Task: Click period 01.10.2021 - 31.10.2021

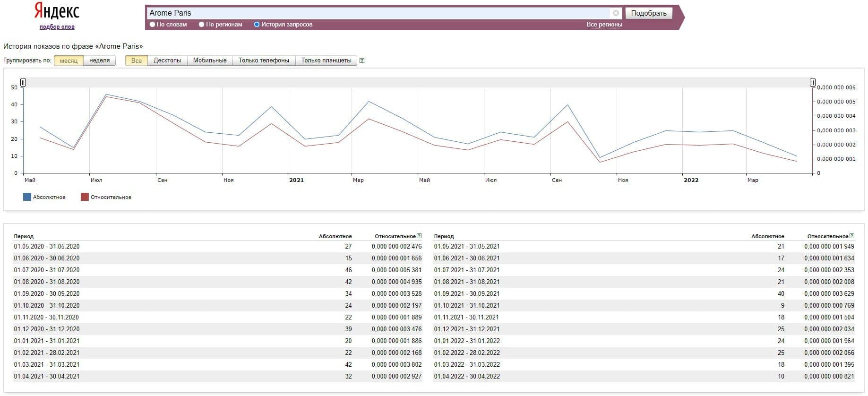Action: click(467, 306)
